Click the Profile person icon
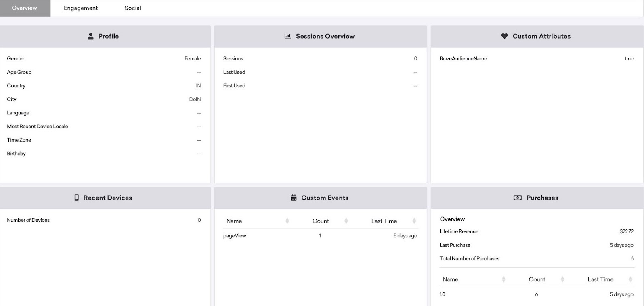This screenshot has height=306, width=644. 90,36
